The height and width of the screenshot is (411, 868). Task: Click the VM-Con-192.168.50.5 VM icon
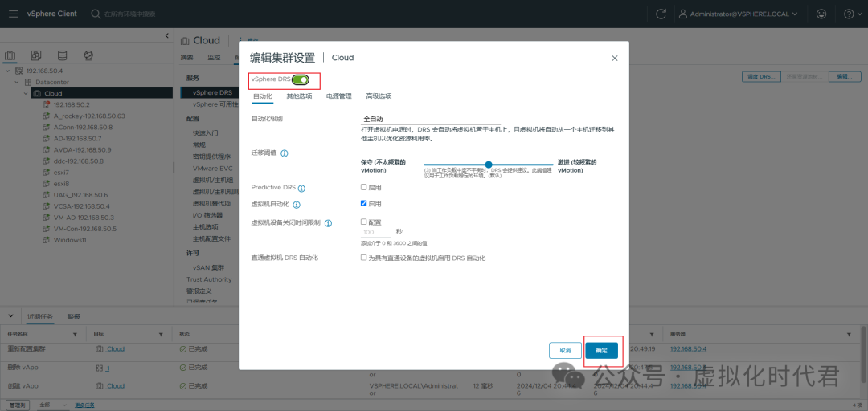tap(47, 229)
